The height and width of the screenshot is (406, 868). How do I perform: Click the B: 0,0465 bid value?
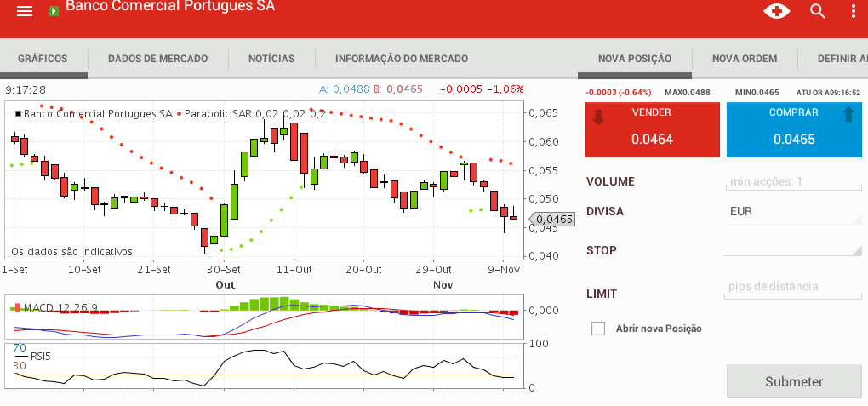pos(398,89)
